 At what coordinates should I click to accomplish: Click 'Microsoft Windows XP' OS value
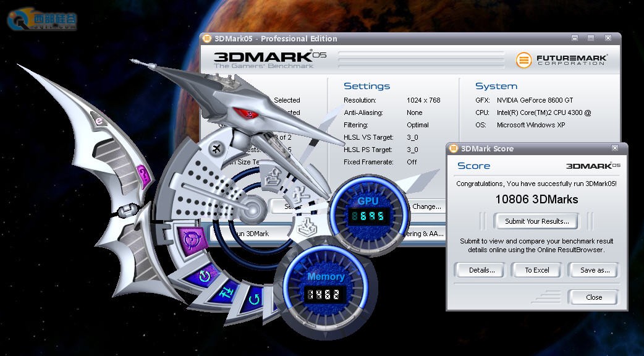tap(531, 125)
